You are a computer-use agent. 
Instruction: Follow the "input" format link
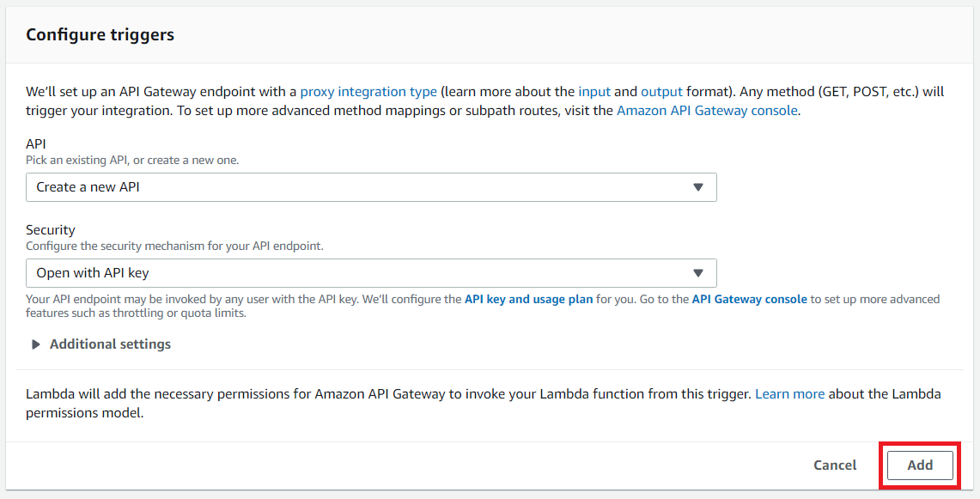[x=595, y=91]
